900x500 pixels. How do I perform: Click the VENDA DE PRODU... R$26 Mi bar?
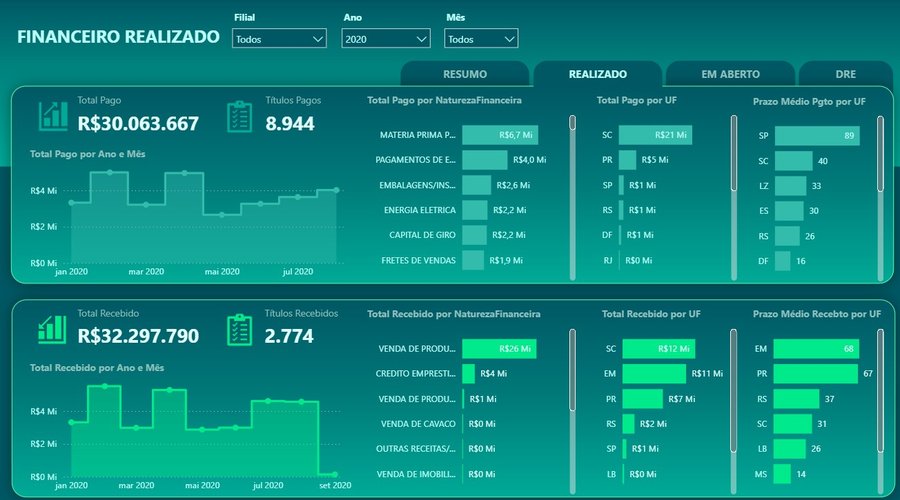point(499,348)
